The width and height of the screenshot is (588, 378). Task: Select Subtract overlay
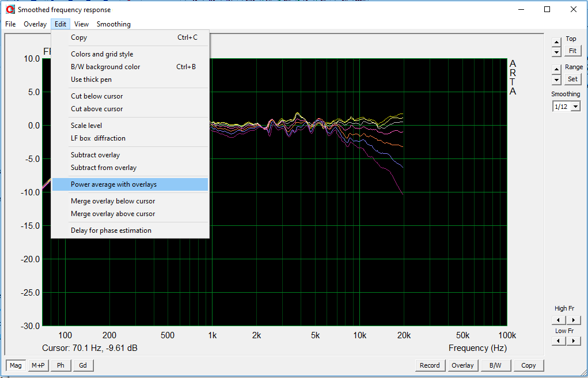pyautogui.click(x=130, y=155)
